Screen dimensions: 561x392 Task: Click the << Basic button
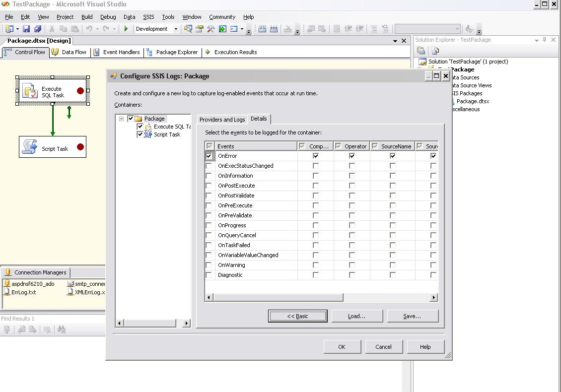297,316
